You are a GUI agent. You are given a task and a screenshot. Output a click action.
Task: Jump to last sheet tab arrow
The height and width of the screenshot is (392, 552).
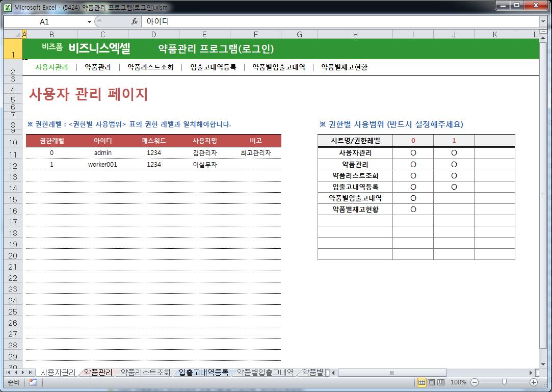click(31, 373)
